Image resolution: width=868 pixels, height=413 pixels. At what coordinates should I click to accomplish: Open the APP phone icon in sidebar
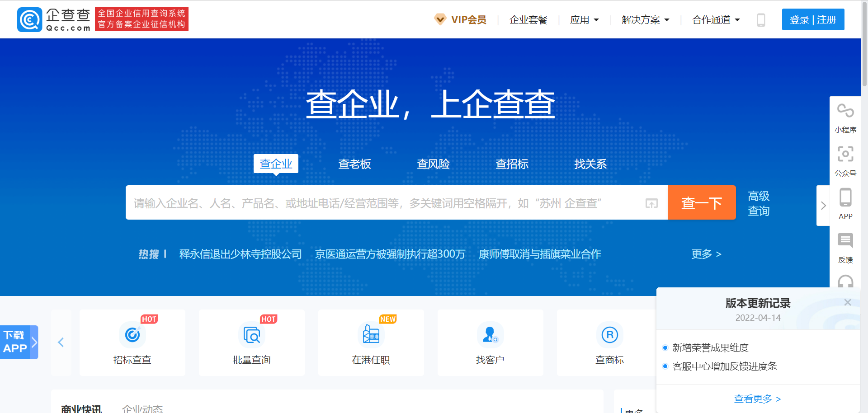coord(845,197)
